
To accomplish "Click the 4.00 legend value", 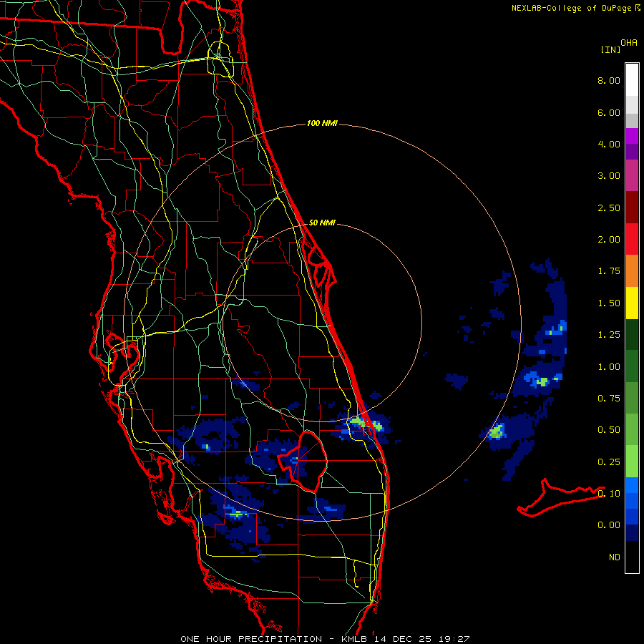I will tap(609, 144).
